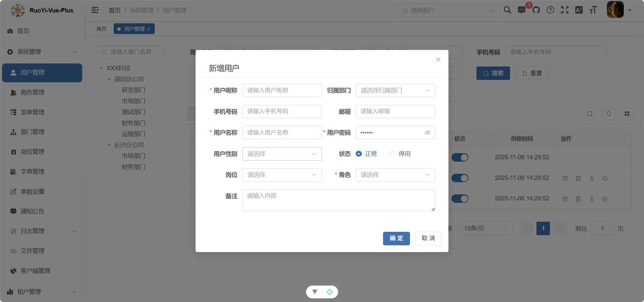This screenshot has height=302, width=644.
Task: Close the 新增用户 dialog
Action: point(438,59)
